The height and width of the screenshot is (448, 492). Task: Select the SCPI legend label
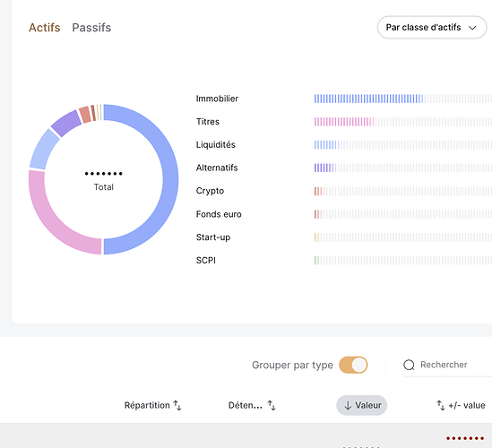pos(206,261)
